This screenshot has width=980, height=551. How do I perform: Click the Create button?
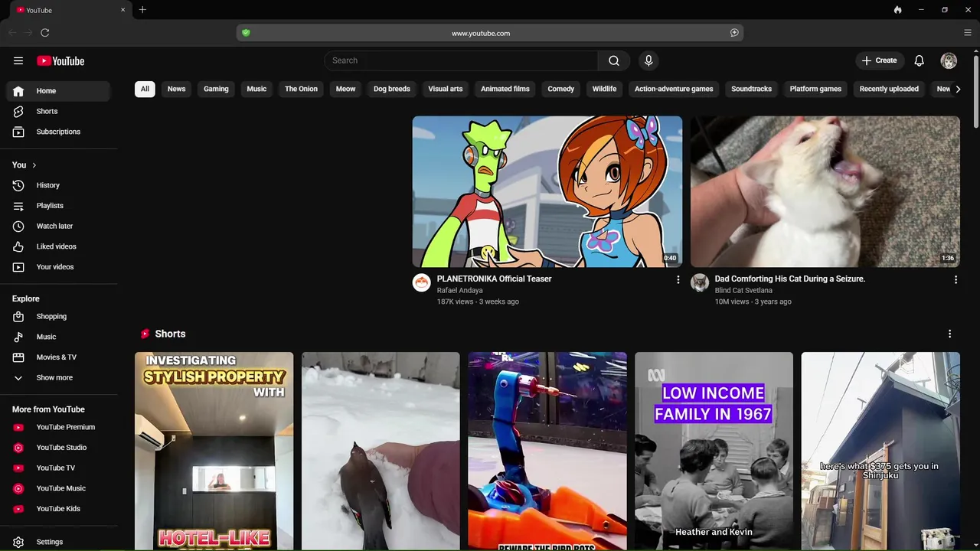point(879,60)
